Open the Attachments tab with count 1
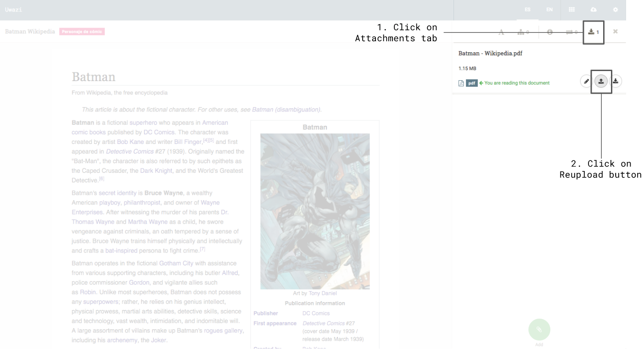Screen dimensions: 644x353 [x=594, y=32]
